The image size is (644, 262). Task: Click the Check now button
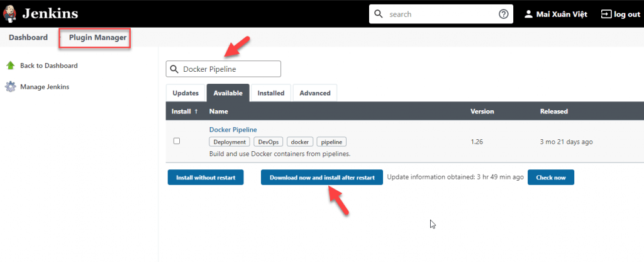(551, 177)
